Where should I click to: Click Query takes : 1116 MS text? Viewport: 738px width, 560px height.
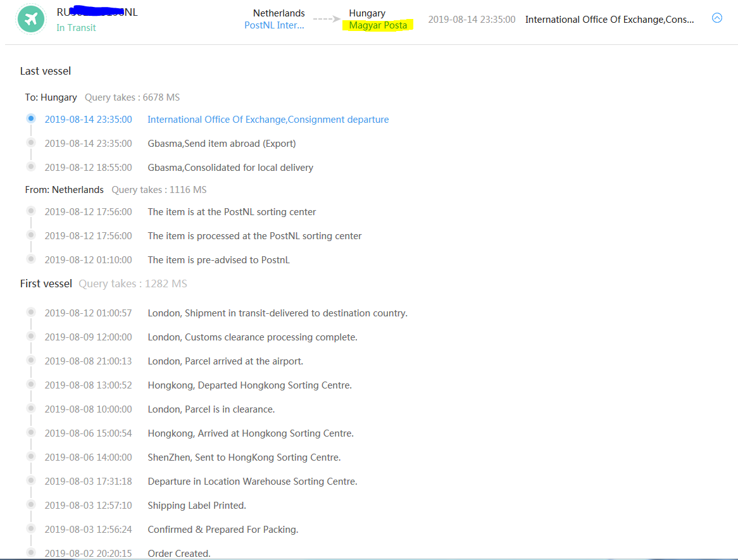point(159,190)
